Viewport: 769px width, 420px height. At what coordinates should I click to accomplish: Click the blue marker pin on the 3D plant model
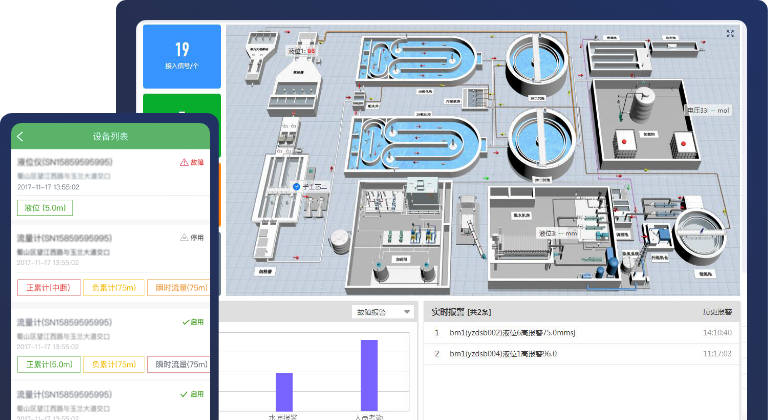(x=296, y=186)
